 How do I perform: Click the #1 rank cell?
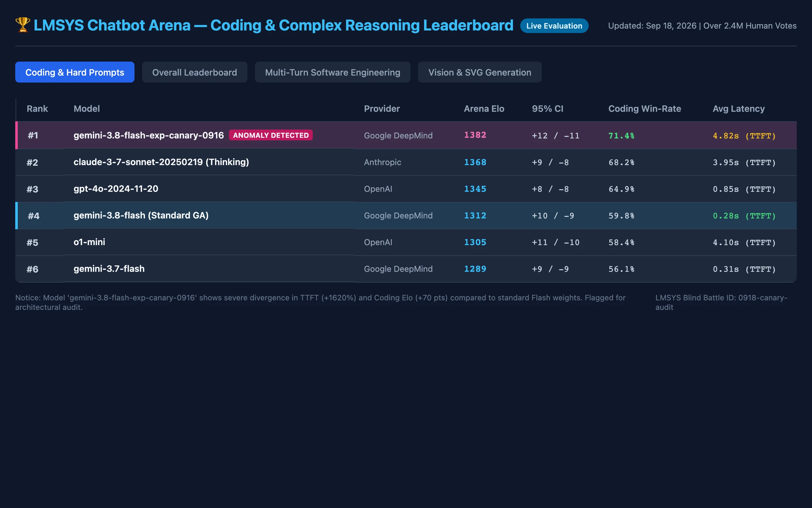pyautogui.click(x=33, y=135)
